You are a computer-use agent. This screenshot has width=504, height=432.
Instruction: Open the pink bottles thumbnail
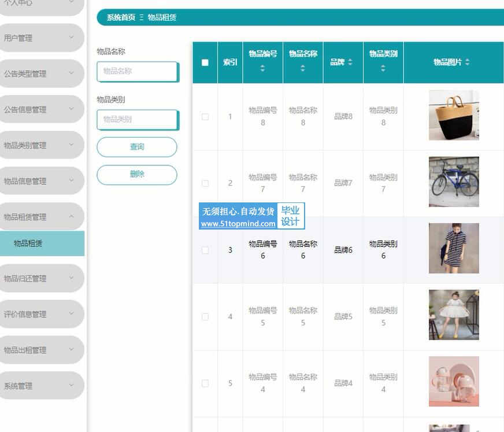[454, 382]
